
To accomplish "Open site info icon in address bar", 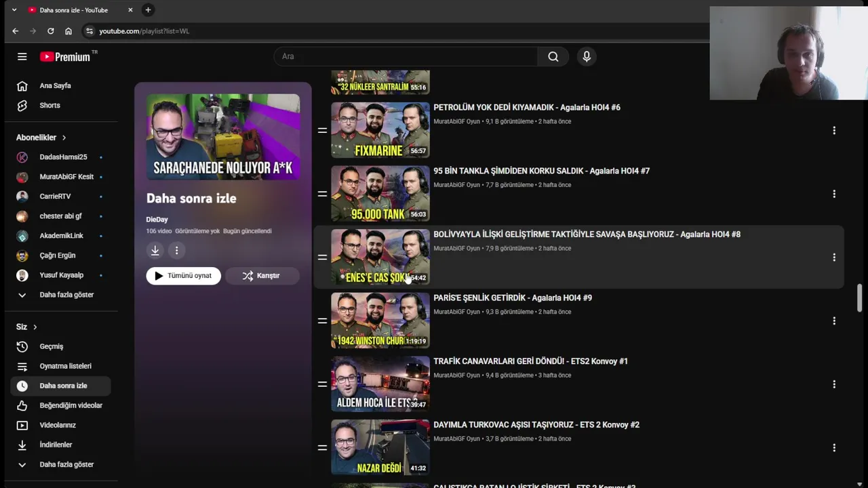I will point(89,31).
